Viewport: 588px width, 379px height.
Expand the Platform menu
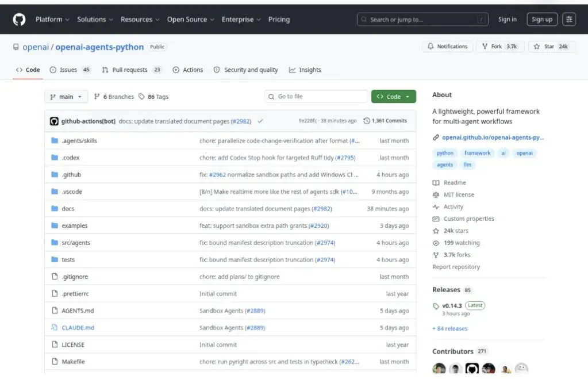52,20
